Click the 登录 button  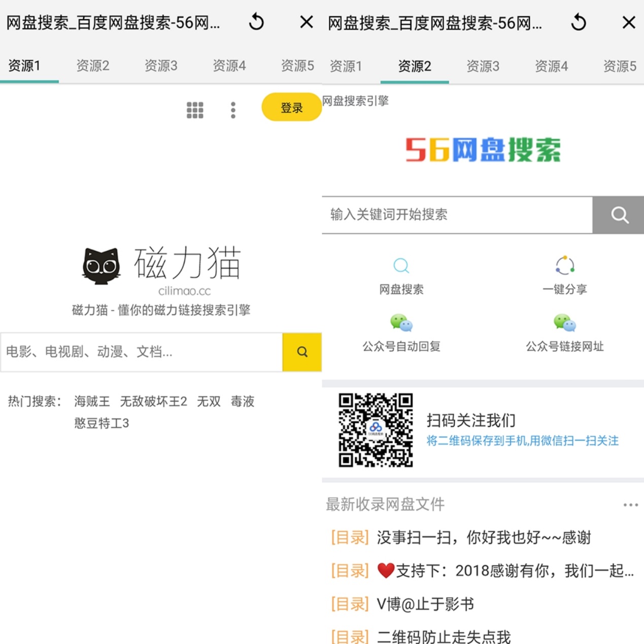tap(291, 107)
